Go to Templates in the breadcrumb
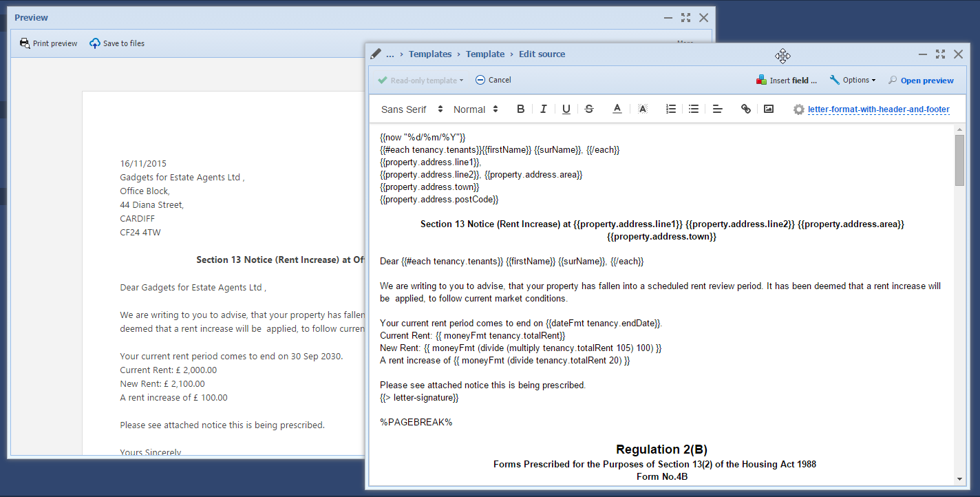Screen dimensions: 980x497 430,54
